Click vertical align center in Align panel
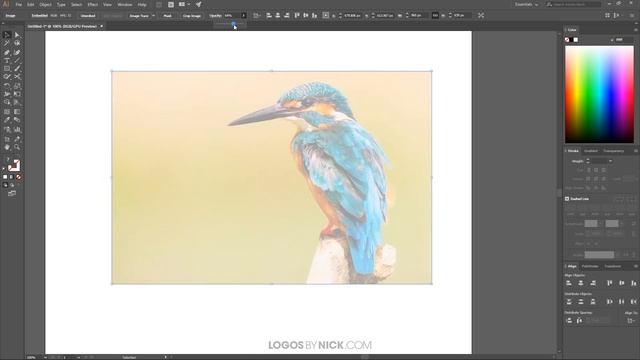The width and height of the screenshot is (640, 360). [x=622, y=283]
